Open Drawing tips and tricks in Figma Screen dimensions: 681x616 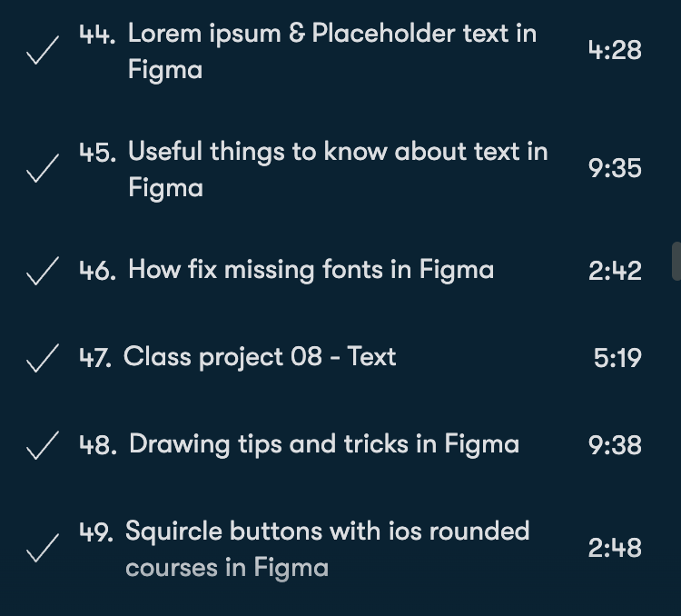pyautogui.click(x=324, y=444)
